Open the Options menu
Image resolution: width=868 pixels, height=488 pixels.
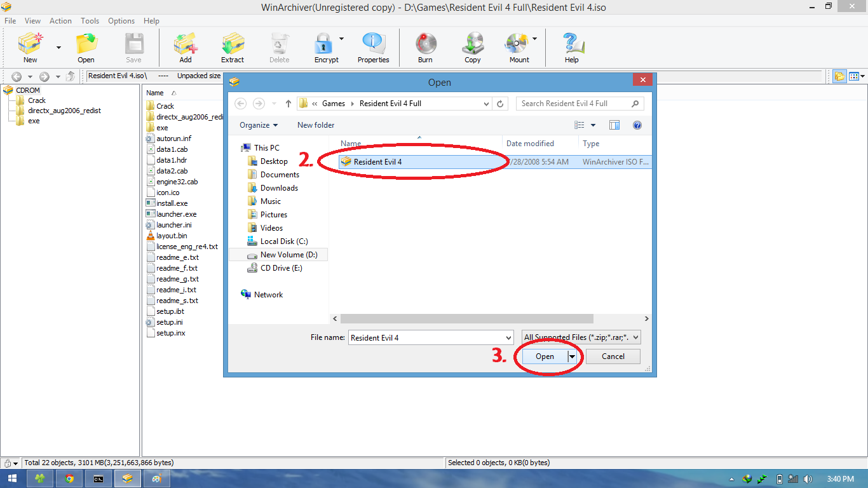point(121,21)
